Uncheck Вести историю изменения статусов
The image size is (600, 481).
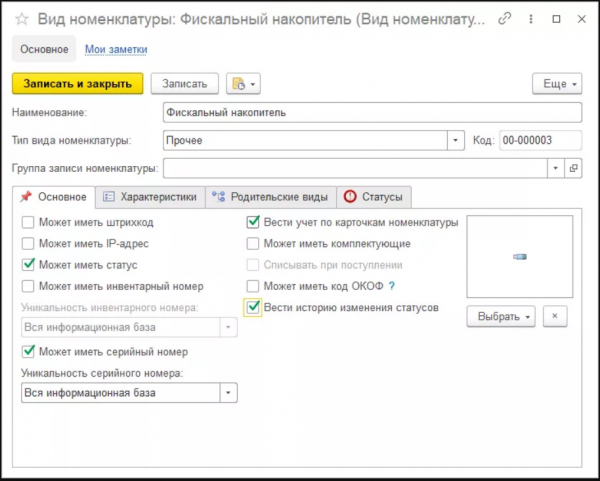(253, 308)
